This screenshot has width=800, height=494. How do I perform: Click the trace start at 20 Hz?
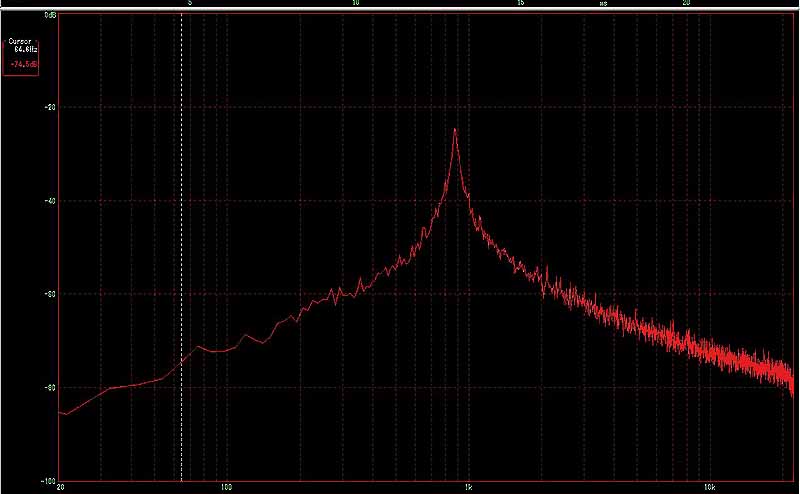[x=61, y=412]
